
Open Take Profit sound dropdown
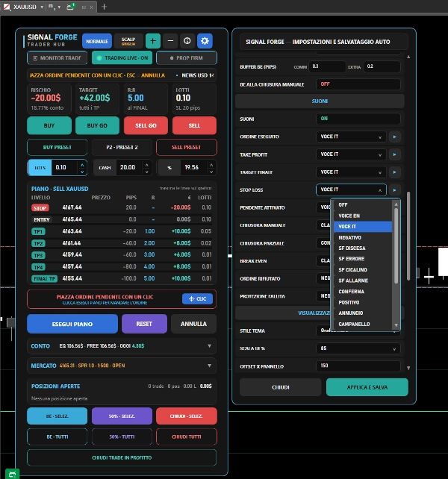coord(351,154)
